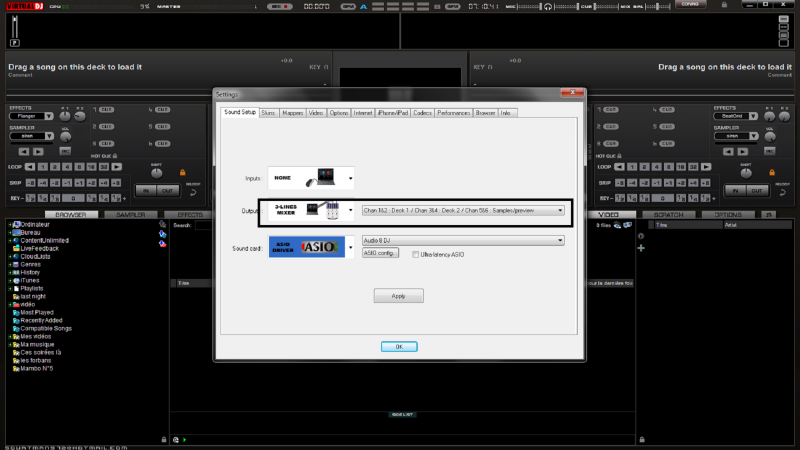Click left deck loop OUT button

pyautogui.click(x=167, y=191)
